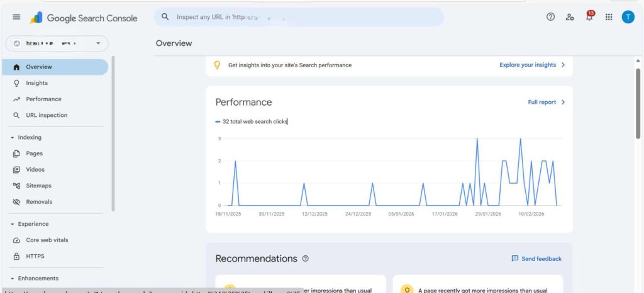The width and height of the screenshot is (644, 293).
Task: Click the Pages documents icon
Action: pos(16,153)
